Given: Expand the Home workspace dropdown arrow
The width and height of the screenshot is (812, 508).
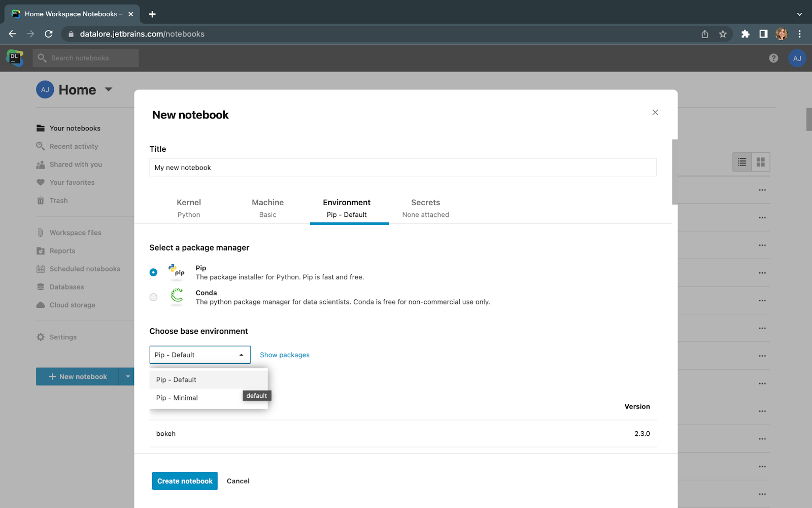Looking at the screenshot, I should [109, 89].
